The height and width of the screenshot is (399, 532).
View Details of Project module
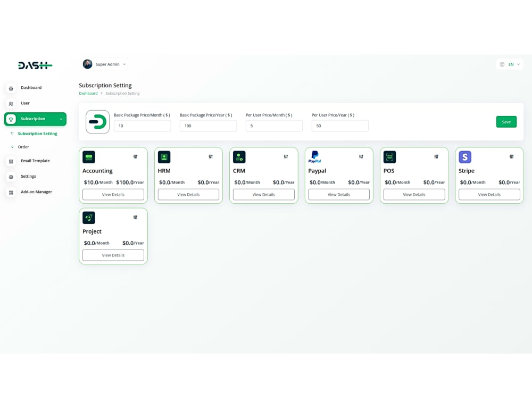pyautogui.click(x=113, y=255)
